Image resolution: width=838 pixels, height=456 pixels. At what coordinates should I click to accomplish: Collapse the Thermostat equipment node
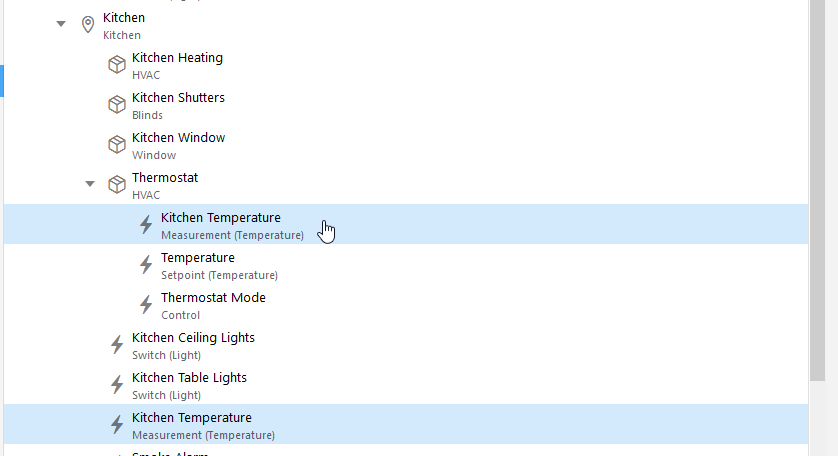tap(90, 185)
